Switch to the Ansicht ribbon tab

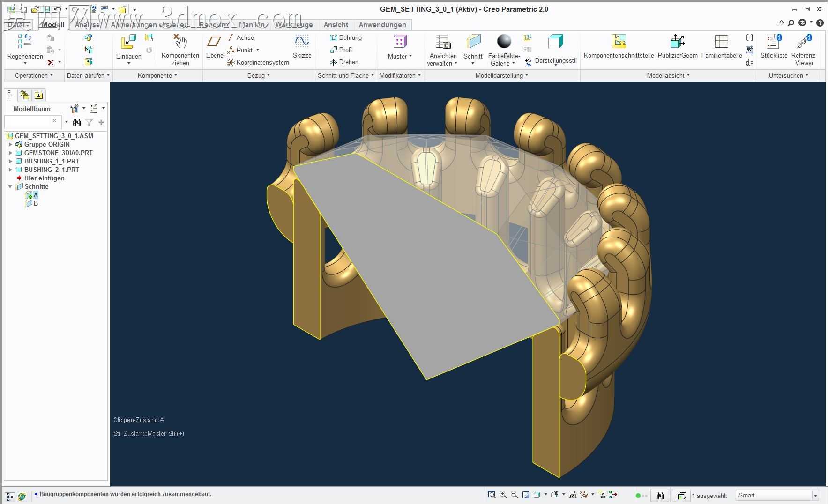(336, 25)
